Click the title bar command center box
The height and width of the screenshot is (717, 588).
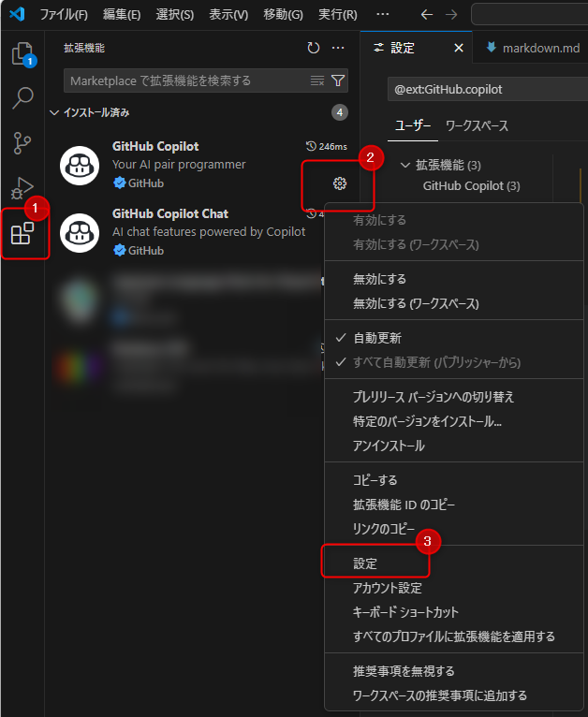(529, 14)
